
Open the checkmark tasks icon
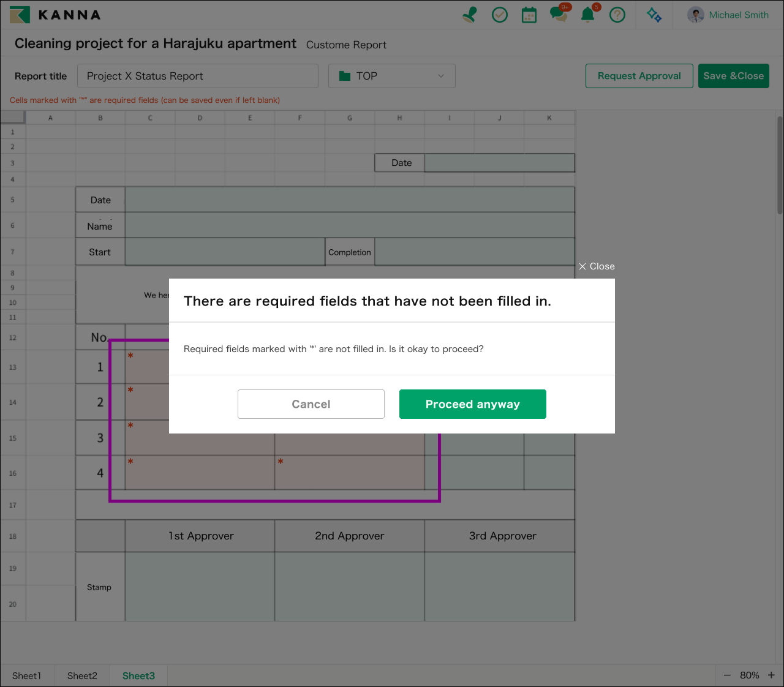500,15
